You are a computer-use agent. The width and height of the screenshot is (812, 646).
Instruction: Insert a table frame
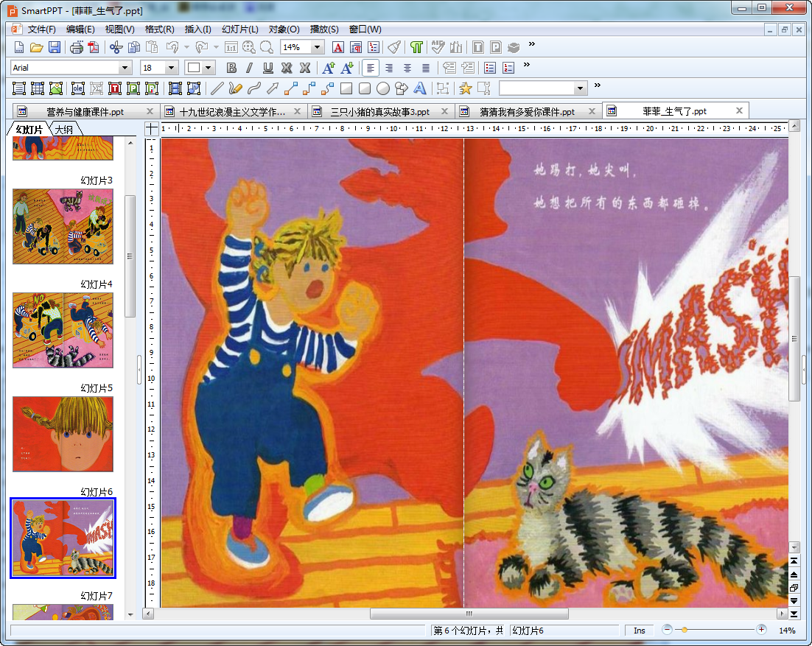38,88
